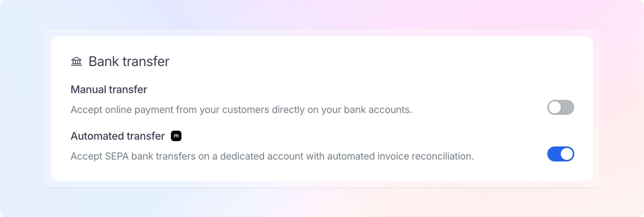
Task: Click the 'Manual transfer' heading
Action: (x=109, y=89)
